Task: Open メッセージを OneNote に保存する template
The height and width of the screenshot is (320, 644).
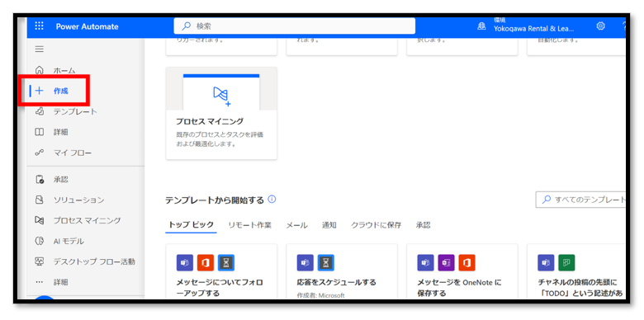Action: point(462,271)
